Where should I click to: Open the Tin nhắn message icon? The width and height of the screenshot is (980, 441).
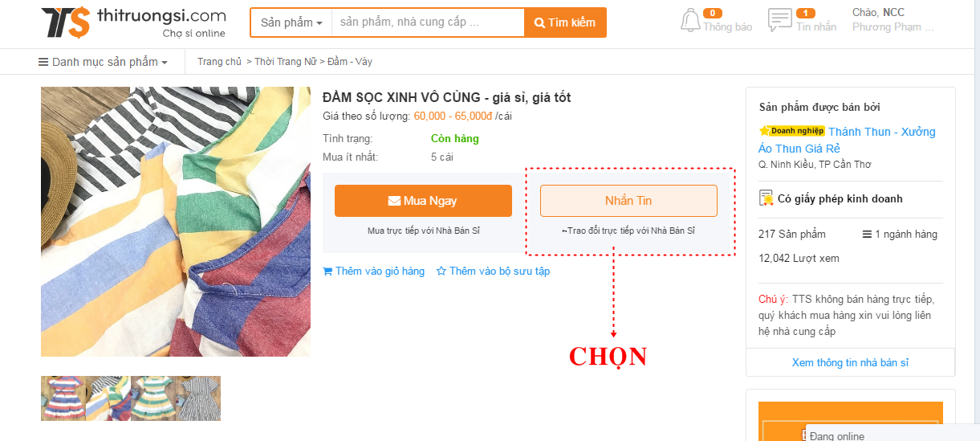point(779,21)
